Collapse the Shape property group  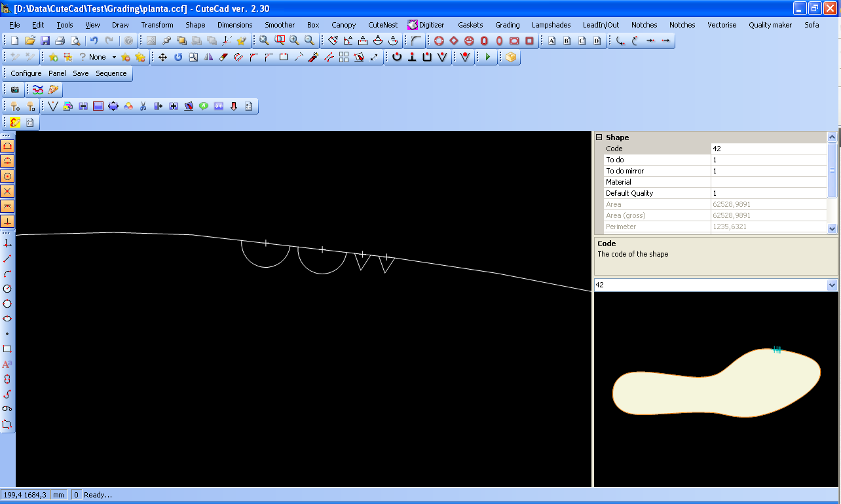pyautogui.click(x=599, y=137)
